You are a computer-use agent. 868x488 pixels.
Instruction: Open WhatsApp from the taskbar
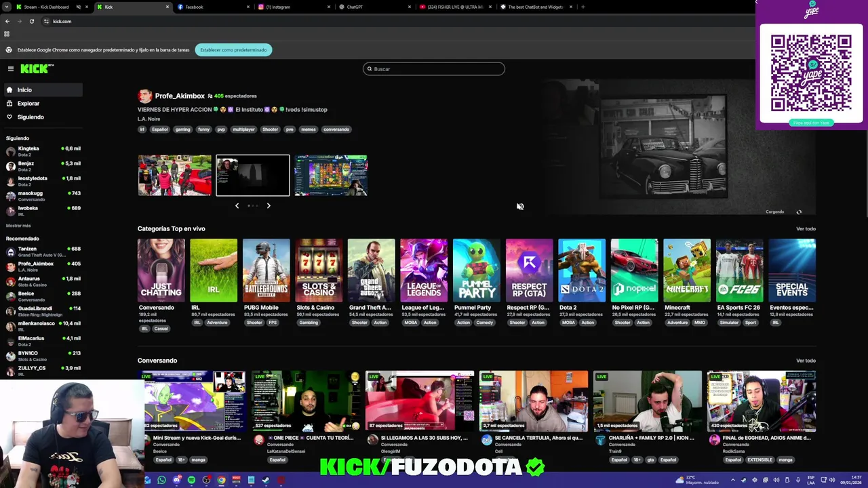(x=161, y=480)
